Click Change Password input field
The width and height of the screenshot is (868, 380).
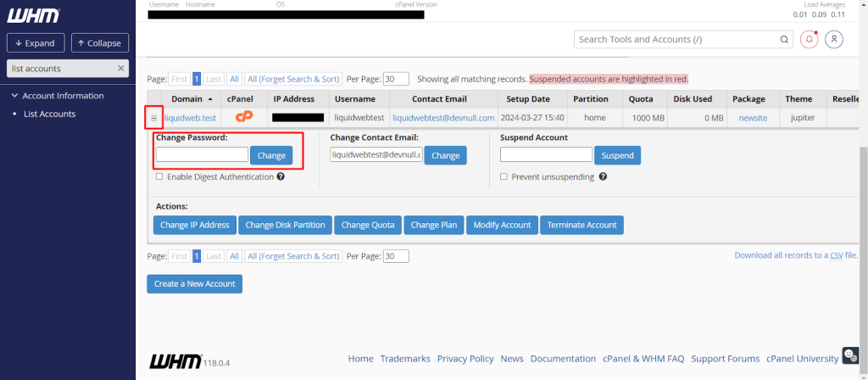pyautogui.click(x=202, y=154)
